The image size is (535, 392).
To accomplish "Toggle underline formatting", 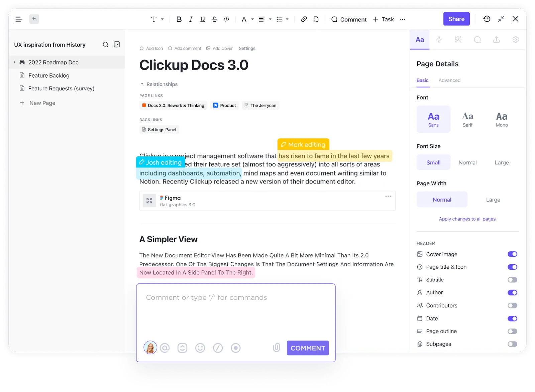I will (x=203, y=19).
